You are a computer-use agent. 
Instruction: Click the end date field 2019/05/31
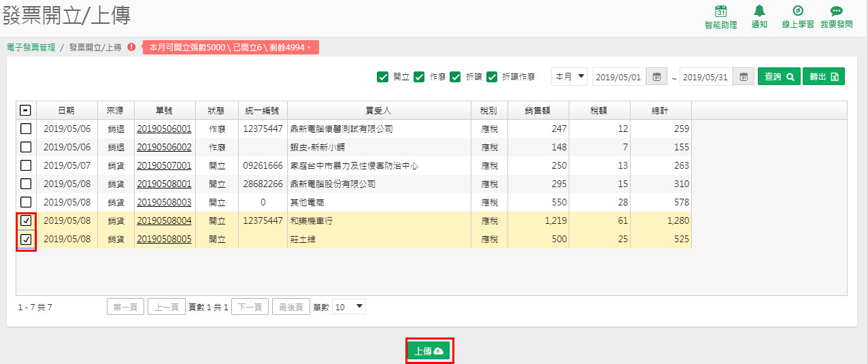pyautogui.click(x=706, y=77)
